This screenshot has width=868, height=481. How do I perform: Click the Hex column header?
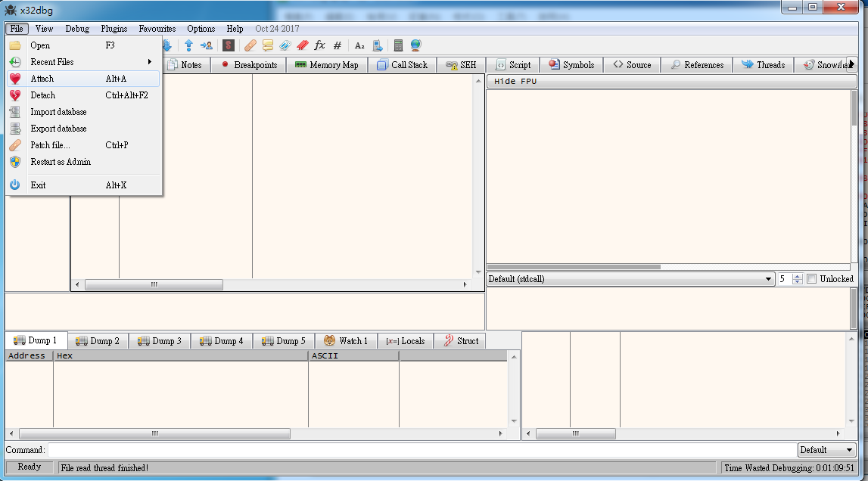[x=180, y=356]
